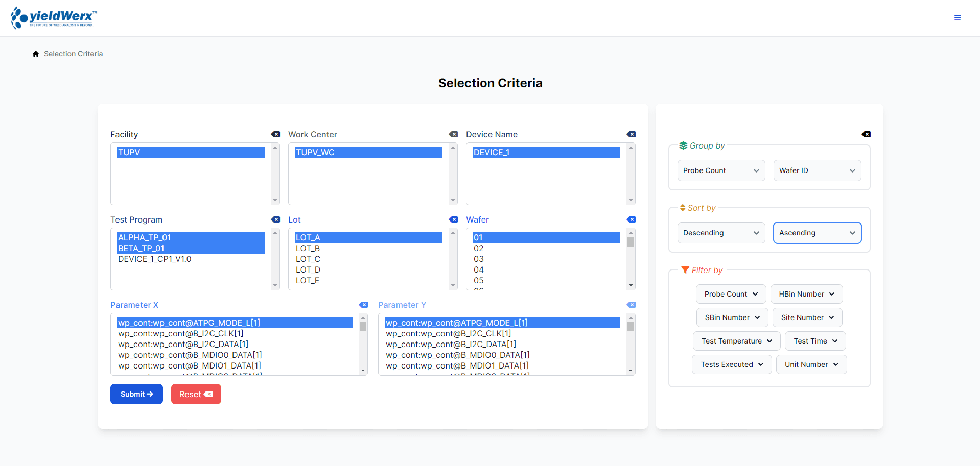This screenshot has height=466, width=980.
Task: Click Parameter X list scrollbar down arrow
Action: [363, 371]
